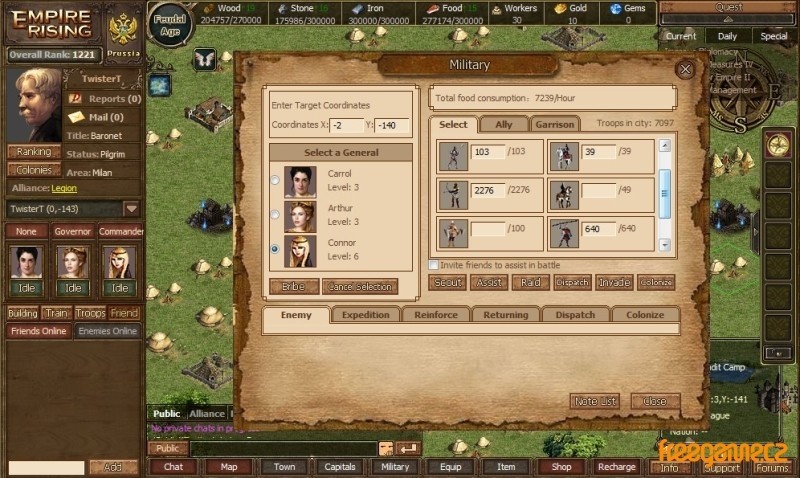Open the Map from bottom menu

point(229,467)
